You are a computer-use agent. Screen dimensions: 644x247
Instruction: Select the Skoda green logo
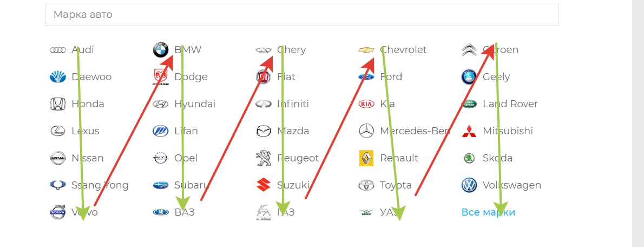(469, 158)
